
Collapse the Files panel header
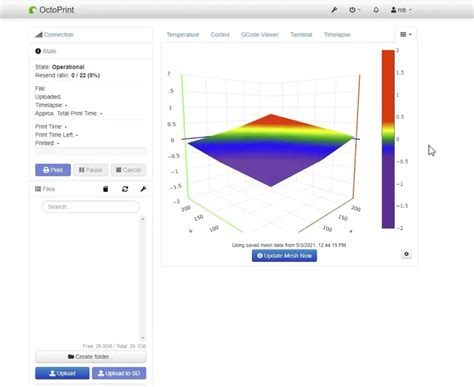tap(45, 189)
